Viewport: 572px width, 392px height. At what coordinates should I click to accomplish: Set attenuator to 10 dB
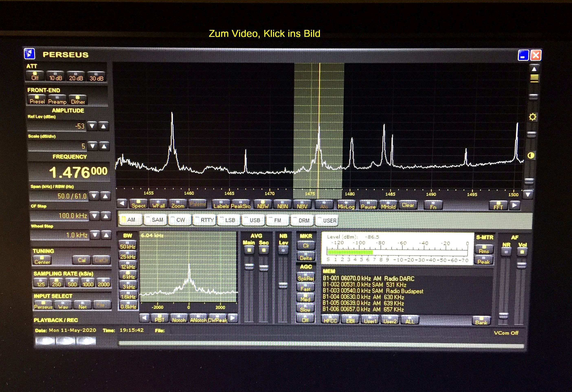56,77
